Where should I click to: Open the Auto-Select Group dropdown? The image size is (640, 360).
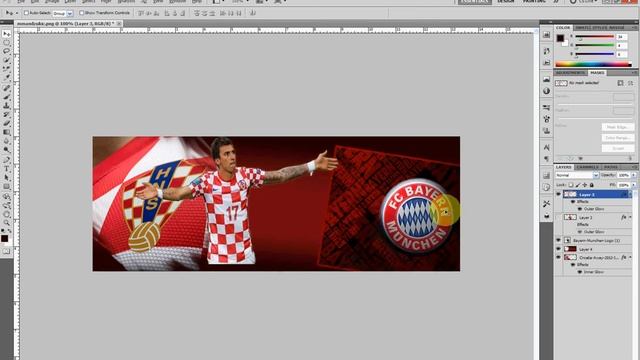pyautogui.click(x=62, y=13)
